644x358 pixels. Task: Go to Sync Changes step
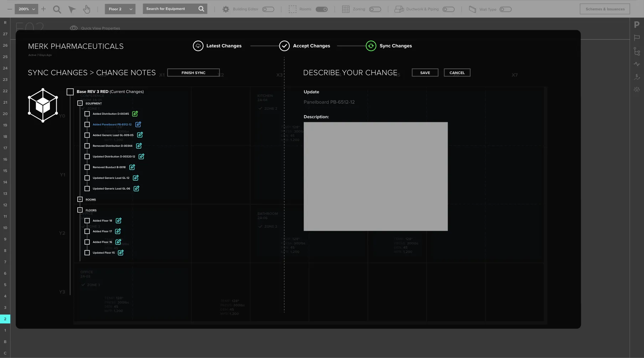(389, 46)
